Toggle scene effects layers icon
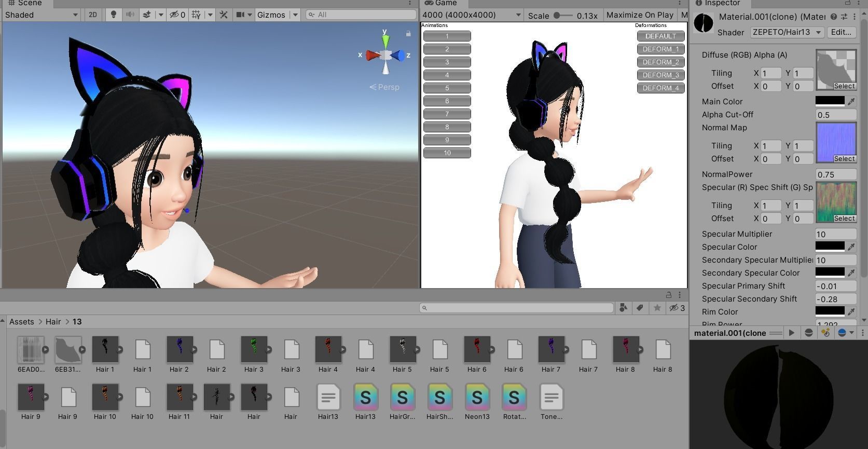868x449 pixels. point(147,15)
